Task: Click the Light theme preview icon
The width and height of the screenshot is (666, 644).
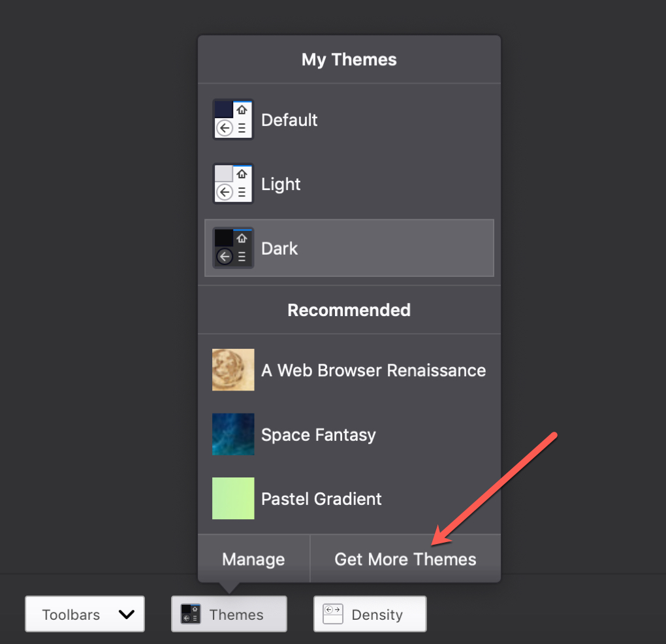Action: pyautogui.click(x=232, y=184)
